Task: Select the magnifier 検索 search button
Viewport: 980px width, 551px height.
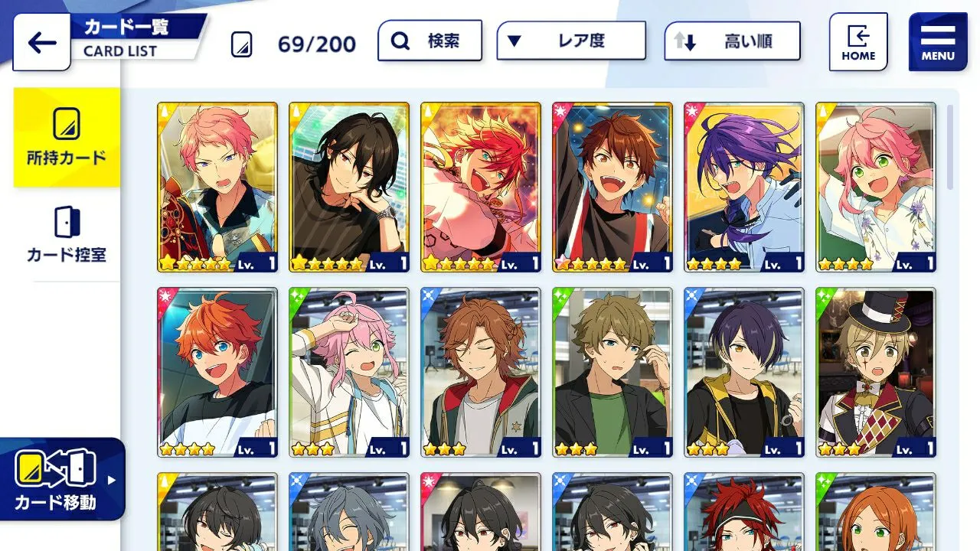Action: [x=430, y=41]
